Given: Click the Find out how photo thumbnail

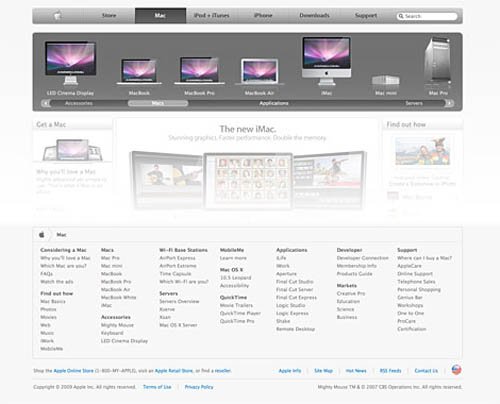Looking at the screenshot, I should tap(422, 151).
